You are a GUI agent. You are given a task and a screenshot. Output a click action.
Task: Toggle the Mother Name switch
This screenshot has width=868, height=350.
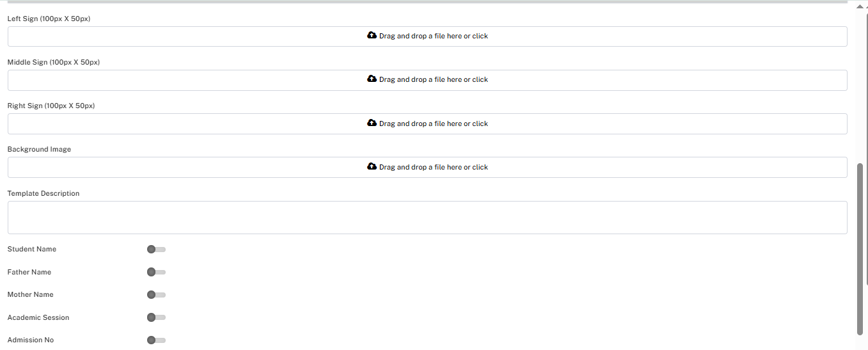pos(155,295)
